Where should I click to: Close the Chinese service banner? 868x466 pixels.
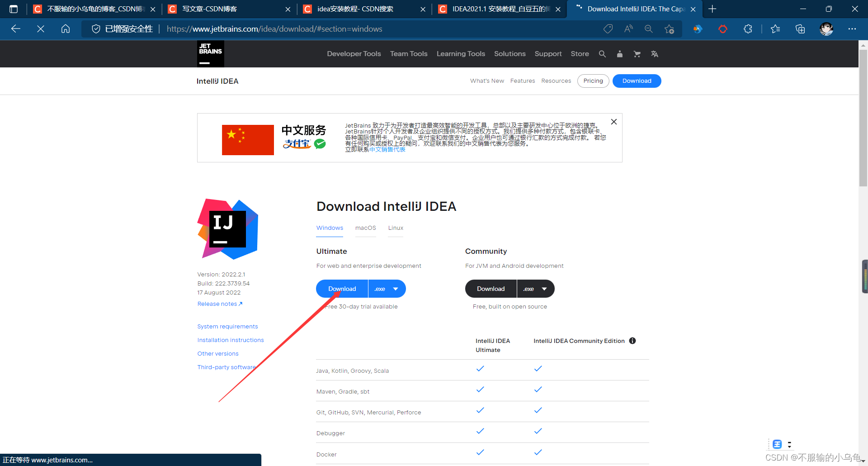click(614, 122)
